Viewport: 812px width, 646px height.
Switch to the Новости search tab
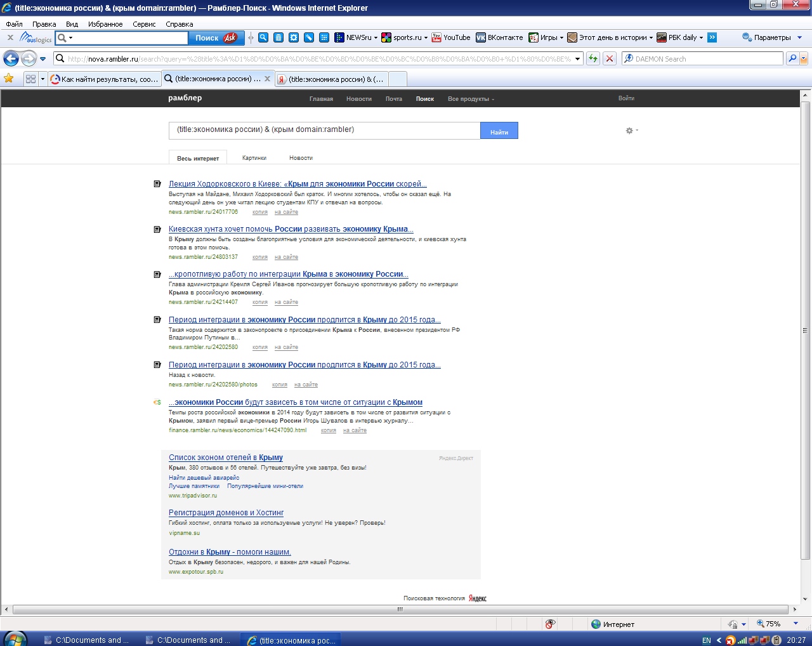[301, 158]
